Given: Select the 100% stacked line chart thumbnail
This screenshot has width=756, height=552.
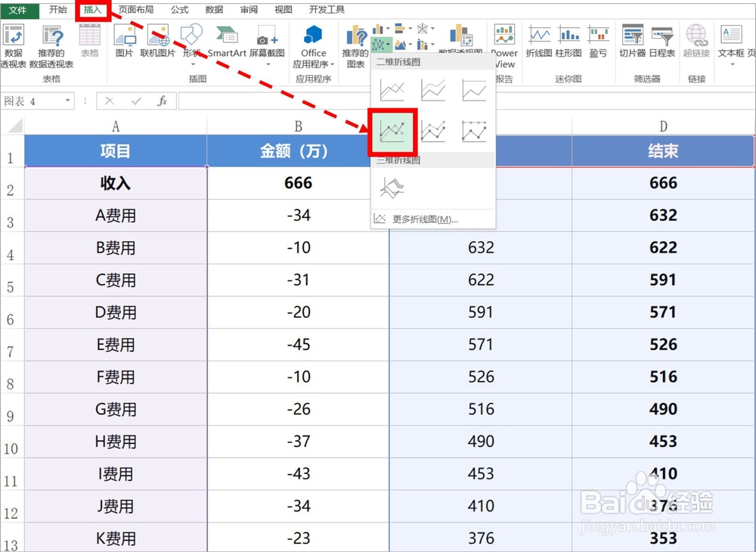Looking at the screenshot, I should [x=475, y=90].
